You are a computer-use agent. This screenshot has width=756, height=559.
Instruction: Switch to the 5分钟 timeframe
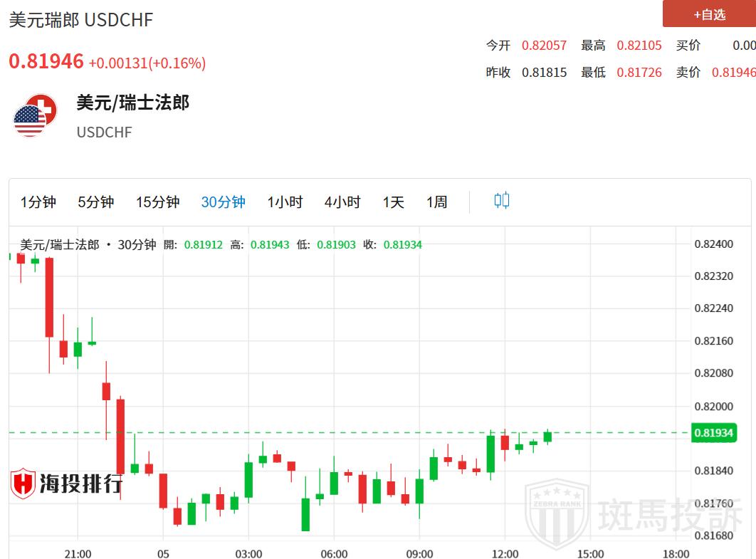click(x=95, y=202)
